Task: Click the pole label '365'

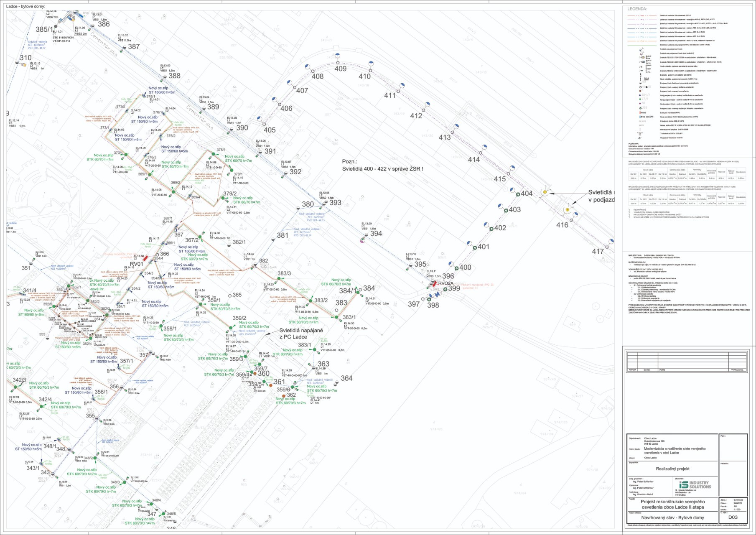Action: tap(237, 295)
